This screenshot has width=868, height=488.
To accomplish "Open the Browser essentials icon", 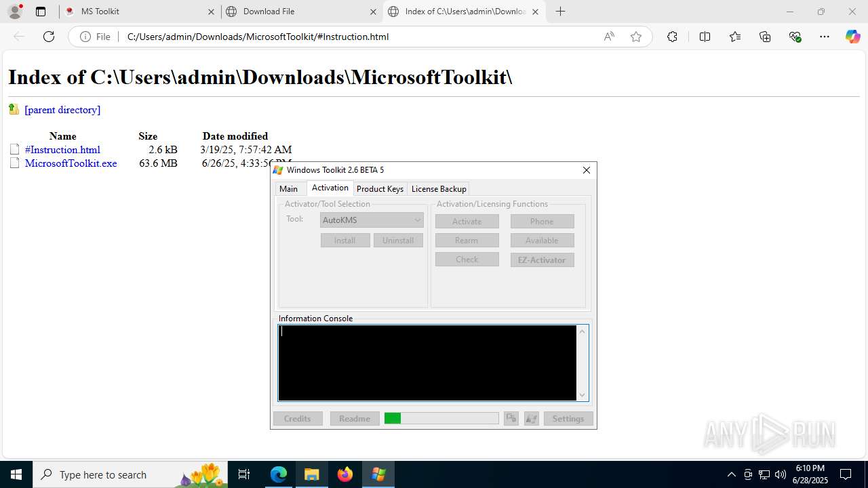I will tap(795, 37).
